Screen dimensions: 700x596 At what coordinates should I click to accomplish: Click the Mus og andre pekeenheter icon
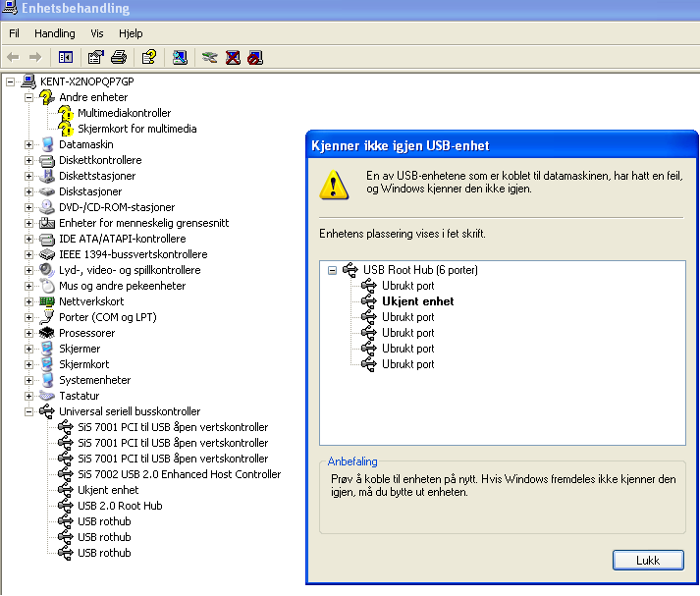coord(47,286)
